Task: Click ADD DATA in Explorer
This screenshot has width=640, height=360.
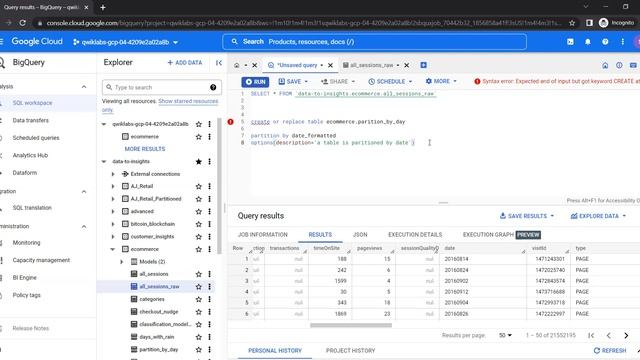Action: click(185, 62)
